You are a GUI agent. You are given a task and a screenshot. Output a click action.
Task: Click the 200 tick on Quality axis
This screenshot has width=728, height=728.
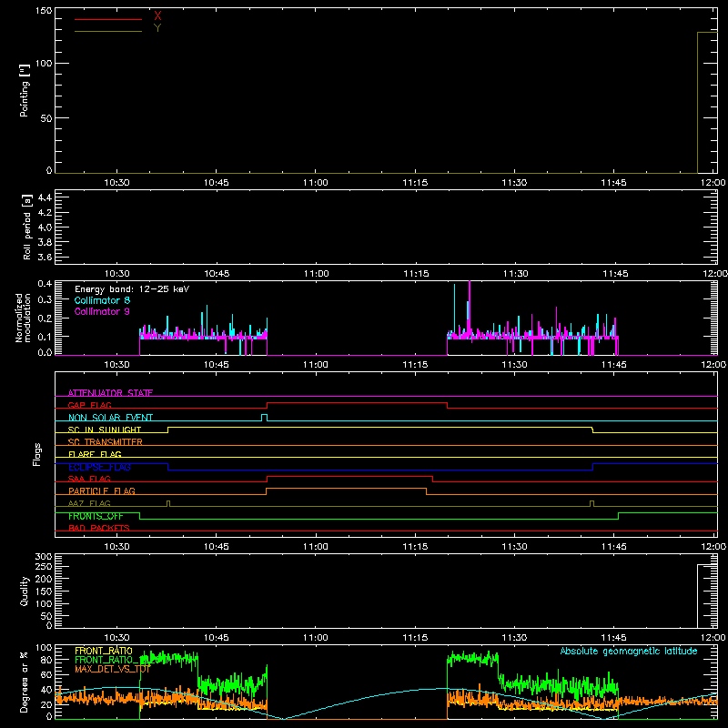[x=44, y=579]
